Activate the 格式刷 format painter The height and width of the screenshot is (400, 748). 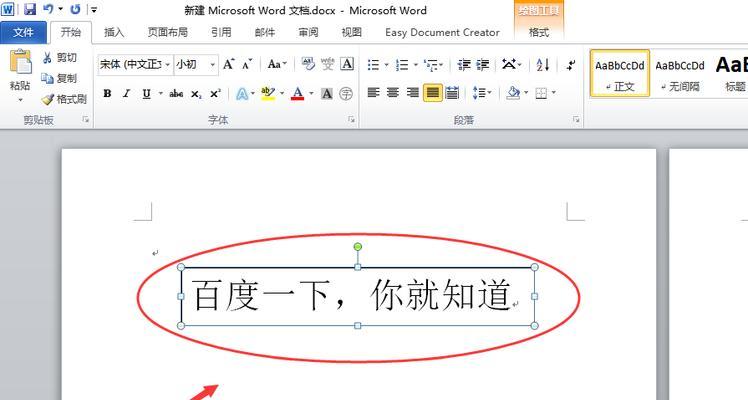pyautogui.click(x=64, y=99)
